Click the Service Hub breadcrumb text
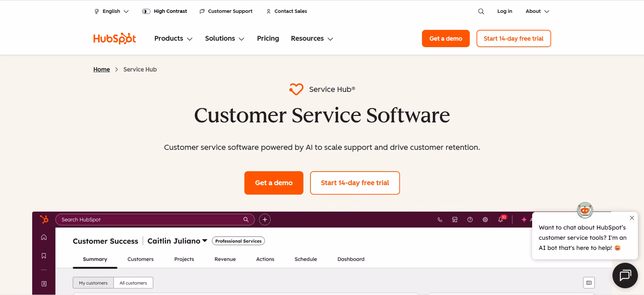644x295 pixels. click(x=140, y=70)
